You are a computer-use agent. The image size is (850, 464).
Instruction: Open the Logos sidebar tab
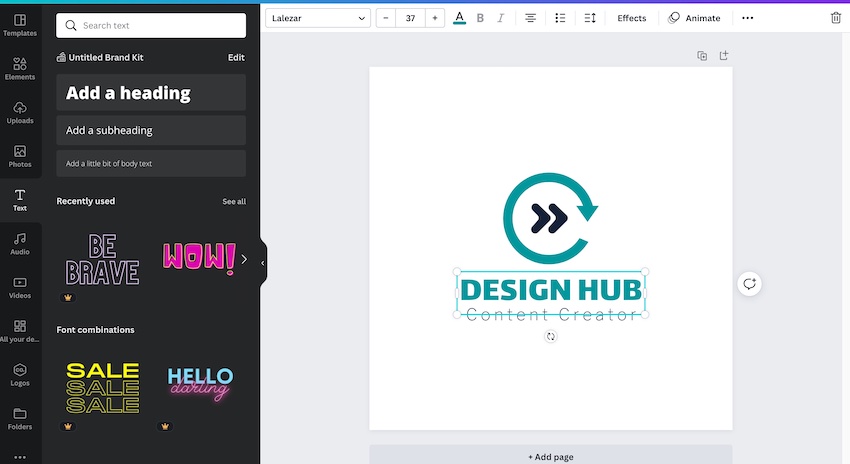[x=20, y=375]
